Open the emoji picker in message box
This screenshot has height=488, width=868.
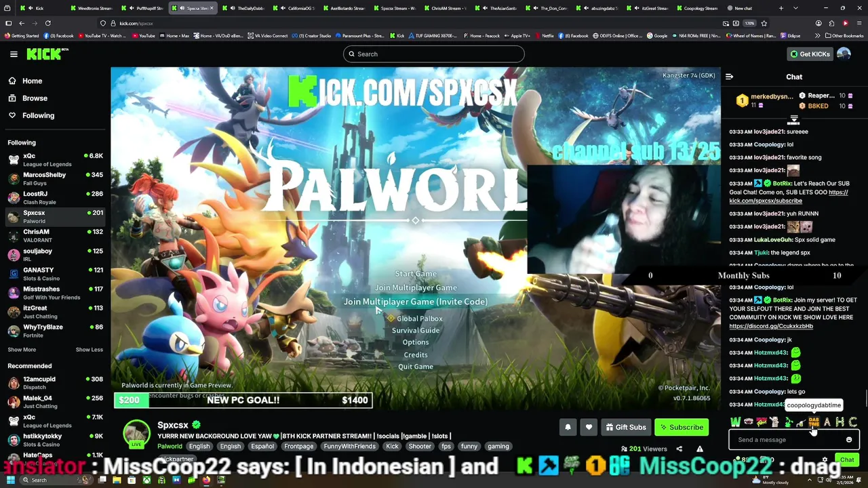(x=849, y=440)
